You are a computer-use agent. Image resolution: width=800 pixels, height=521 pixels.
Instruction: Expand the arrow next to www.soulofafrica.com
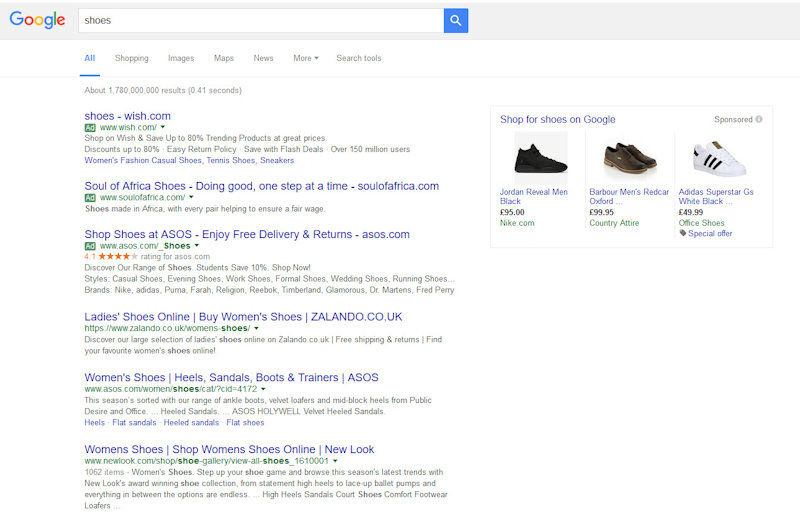tap(191, 197)
